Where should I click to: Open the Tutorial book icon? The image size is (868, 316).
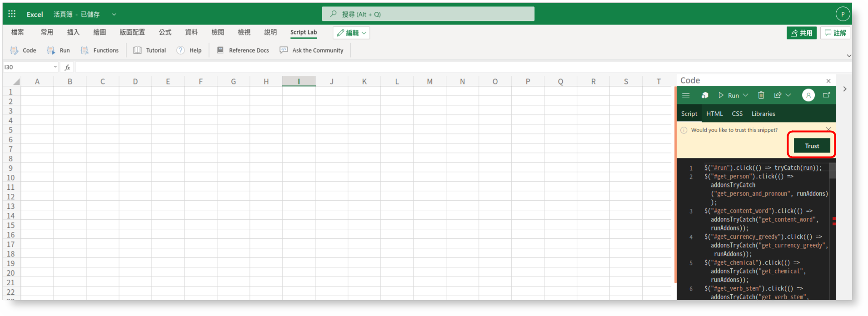(x=137, y=50)
